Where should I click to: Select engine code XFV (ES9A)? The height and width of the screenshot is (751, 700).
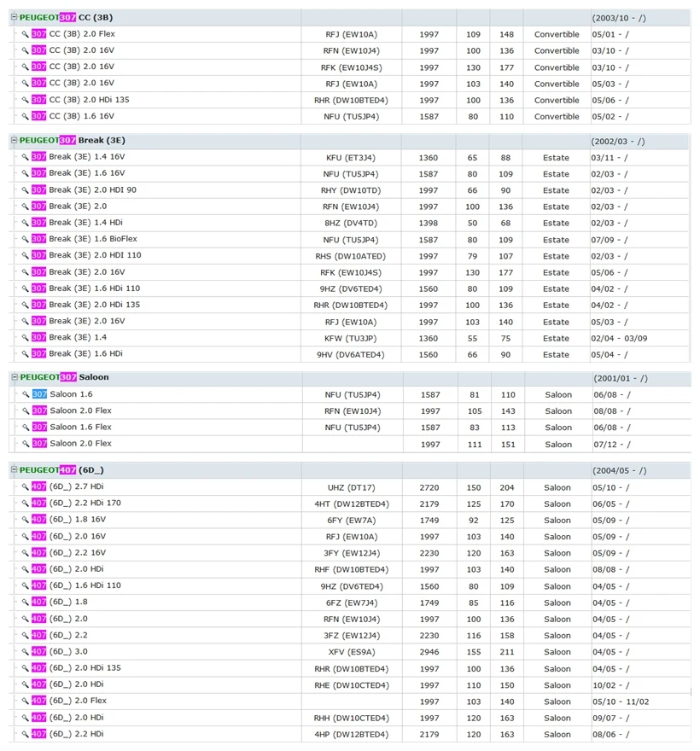coord(351,652)
